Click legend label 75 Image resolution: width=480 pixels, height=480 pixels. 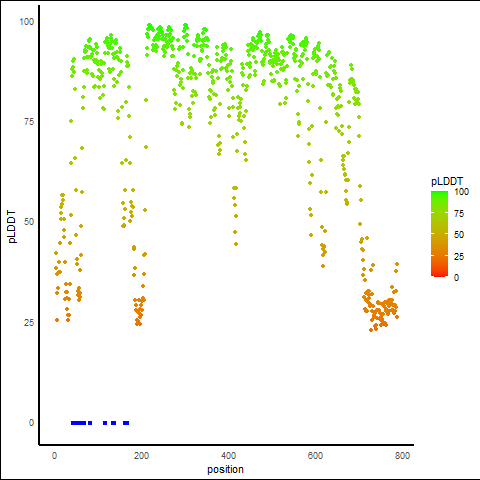459,214
